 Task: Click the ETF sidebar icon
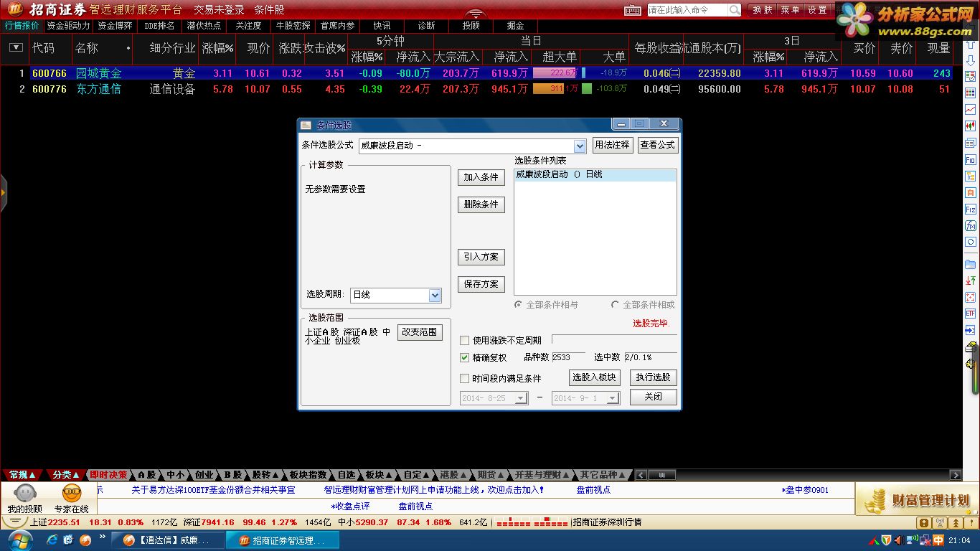(971, 314)
